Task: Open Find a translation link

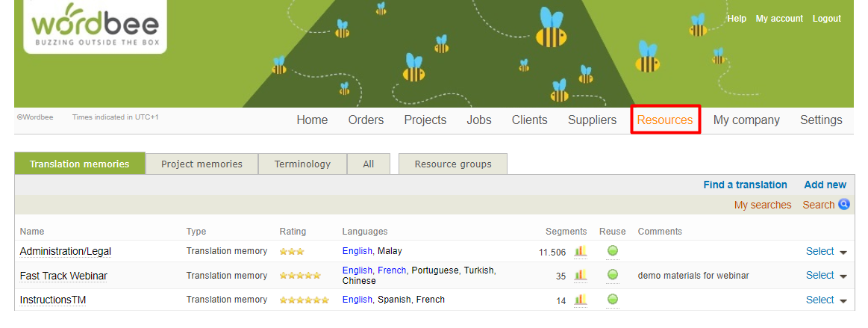Action: tap(745, 185)
